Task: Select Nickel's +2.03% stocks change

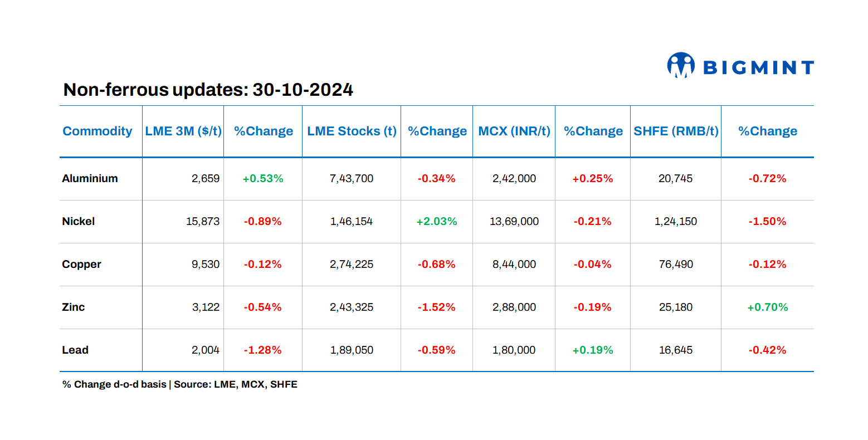Action: click(x=437, y=222)
